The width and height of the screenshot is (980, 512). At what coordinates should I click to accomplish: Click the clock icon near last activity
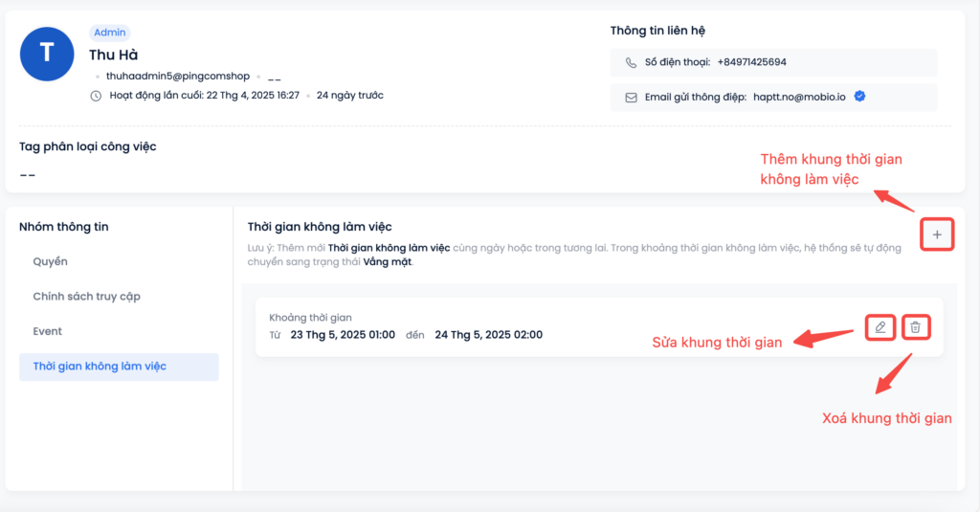coord(96,96)
